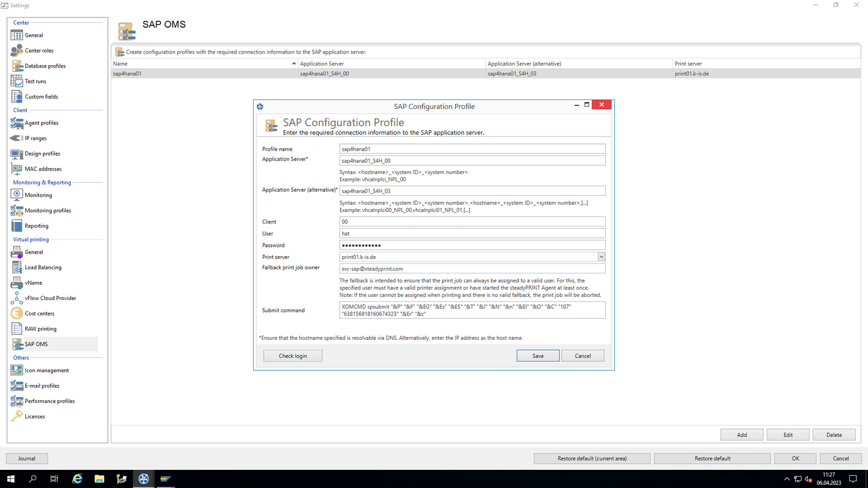The image size is (868, 488).
Task: Click Cancel in the Settings window
Action: coord(841,458)
